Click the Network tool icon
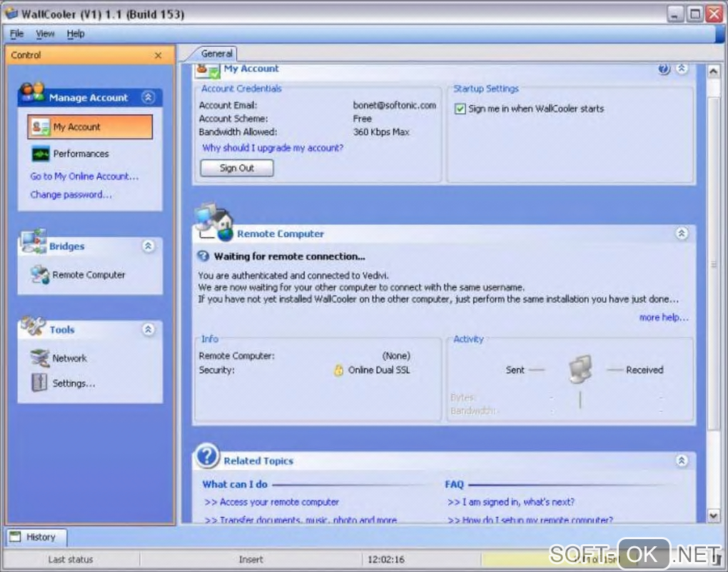 (39, 358)
